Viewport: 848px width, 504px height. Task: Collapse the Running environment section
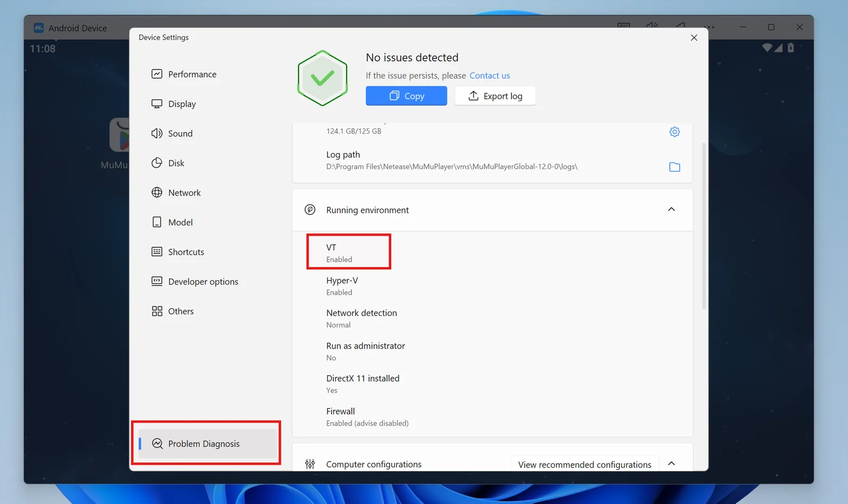pyautogui.click(x=671, y=209)
